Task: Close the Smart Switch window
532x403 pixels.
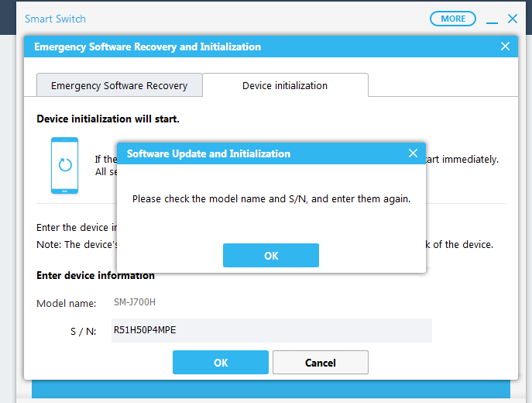Action: [513, 19]
